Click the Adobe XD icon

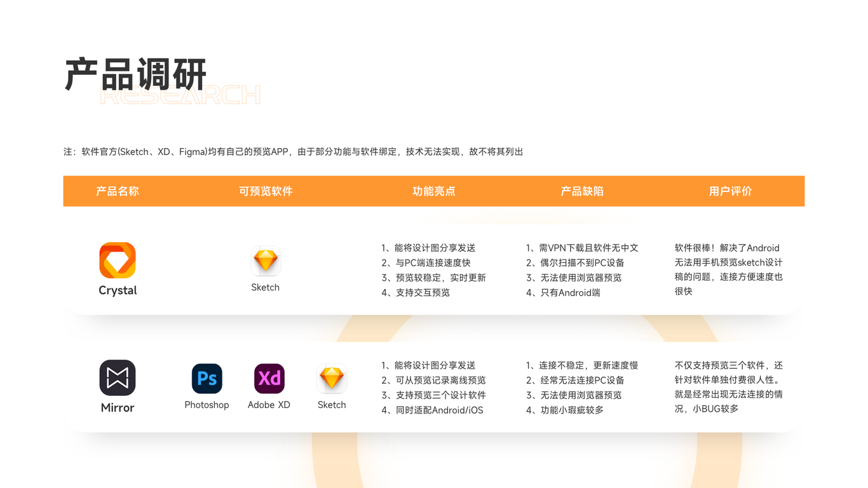click(x=269, y=379)
